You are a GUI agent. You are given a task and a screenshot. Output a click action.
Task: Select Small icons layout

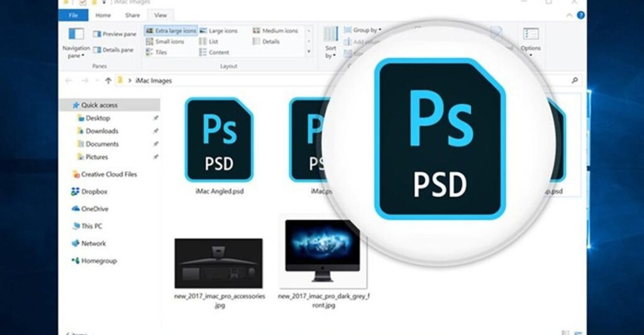click(x=165, y=41)
